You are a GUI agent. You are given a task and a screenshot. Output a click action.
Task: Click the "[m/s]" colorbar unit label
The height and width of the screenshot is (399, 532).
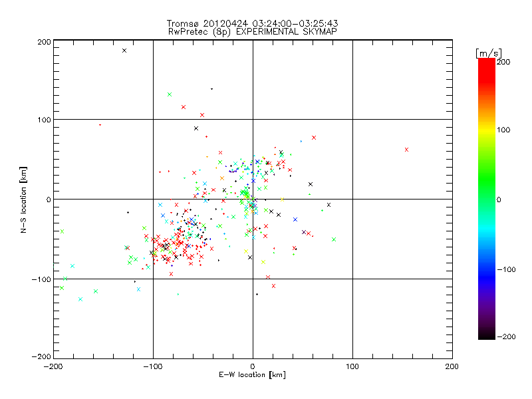click(x=488, y=53)
